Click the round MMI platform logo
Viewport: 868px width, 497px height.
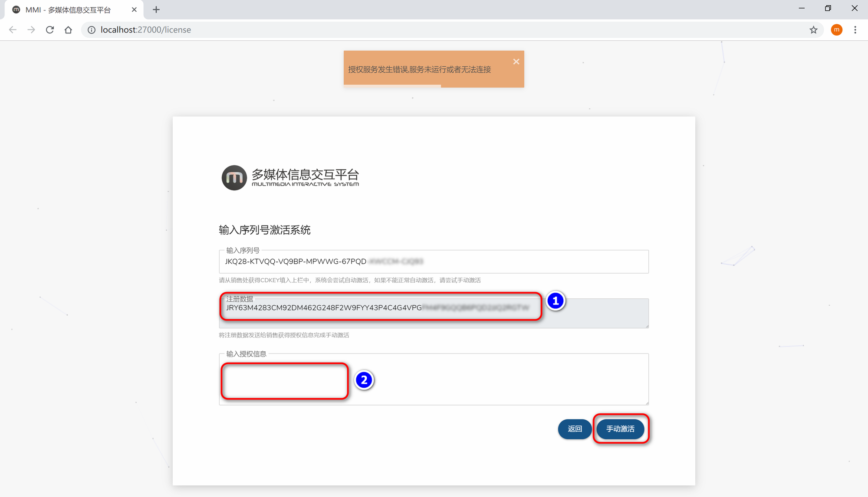pos(234,178)
